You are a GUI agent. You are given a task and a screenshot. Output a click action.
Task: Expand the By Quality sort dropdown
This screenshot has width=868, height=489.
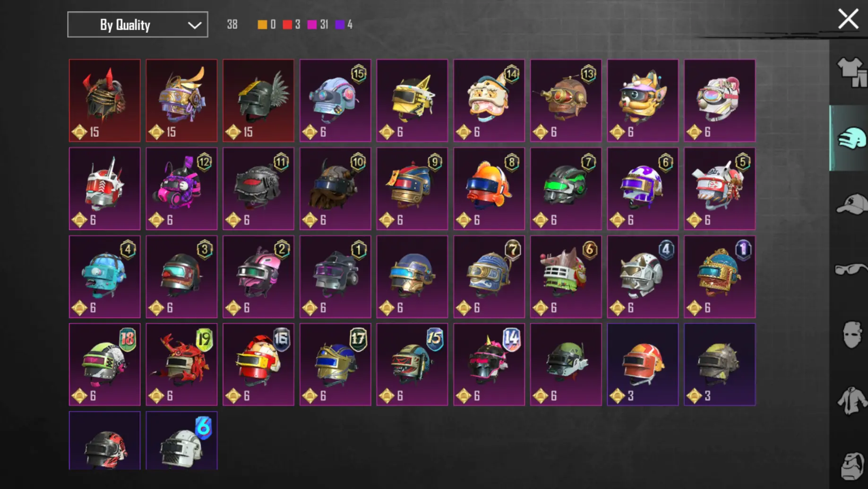pyautogui.click(x=138, y=25)
